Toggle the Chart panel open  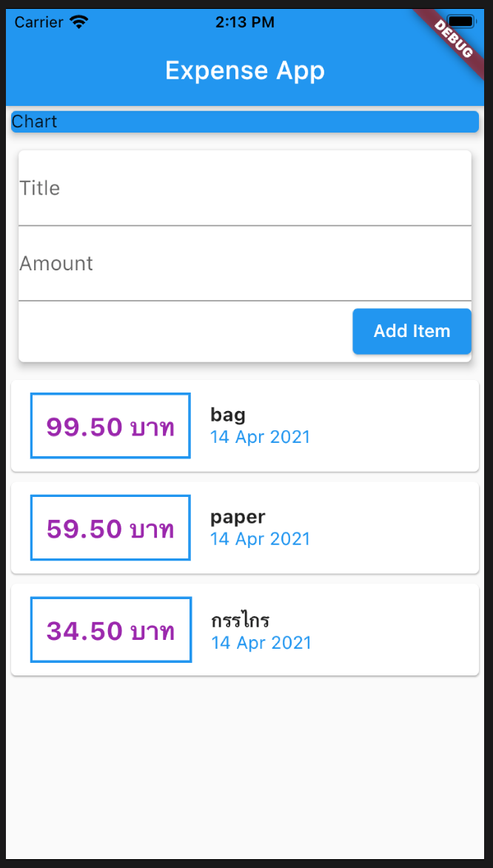pyautogui.click(x=245, y=121)
